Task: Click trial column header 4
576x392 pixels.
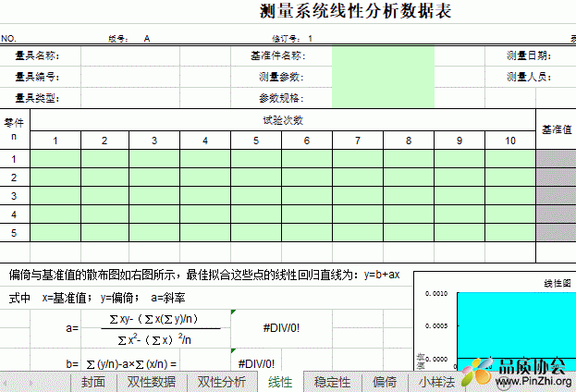Action: pos(205,141)
